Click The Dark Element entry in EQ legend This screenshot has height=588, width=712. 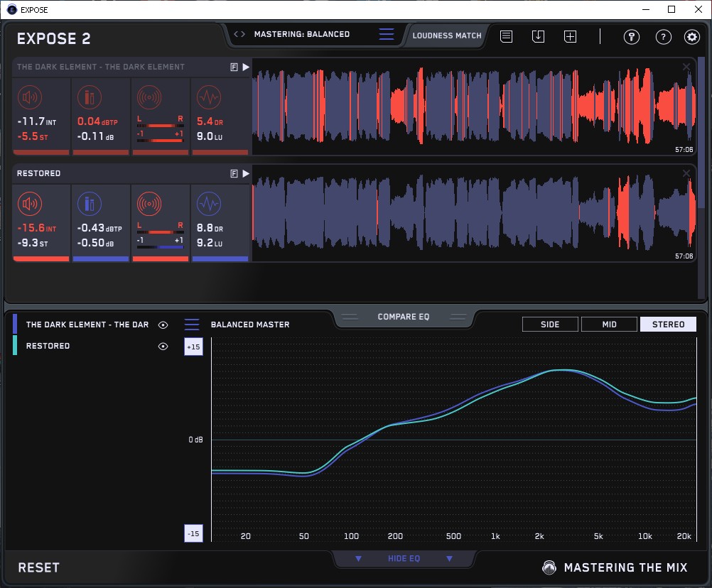click(x=87, y=325)
